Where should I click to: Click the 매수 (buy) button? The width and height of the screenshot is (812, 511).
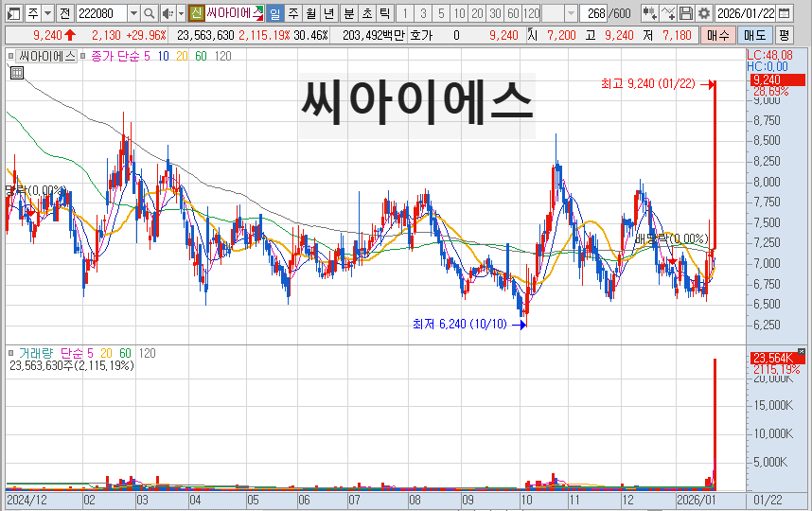(x=717, y=35)
